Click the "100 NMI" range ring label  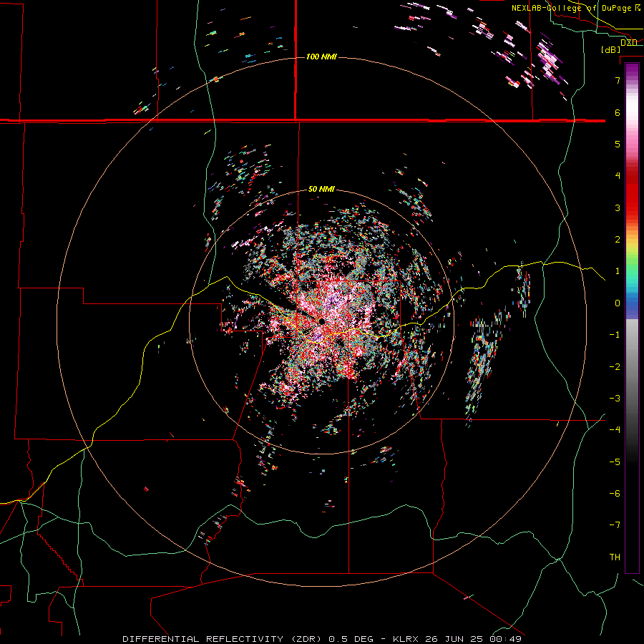(x=321, y=57)
